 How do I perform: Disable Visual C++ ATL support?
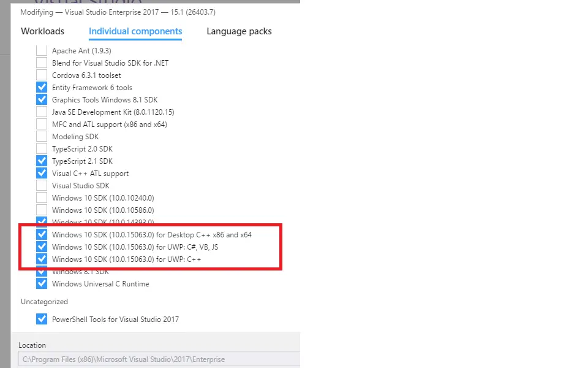pyautogui.click(x=42, y=174)
